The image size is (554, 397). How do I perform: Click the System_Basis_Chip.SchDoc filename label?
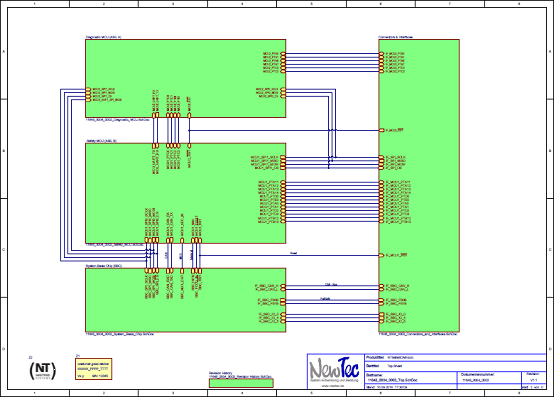click(x=120, y=334)
